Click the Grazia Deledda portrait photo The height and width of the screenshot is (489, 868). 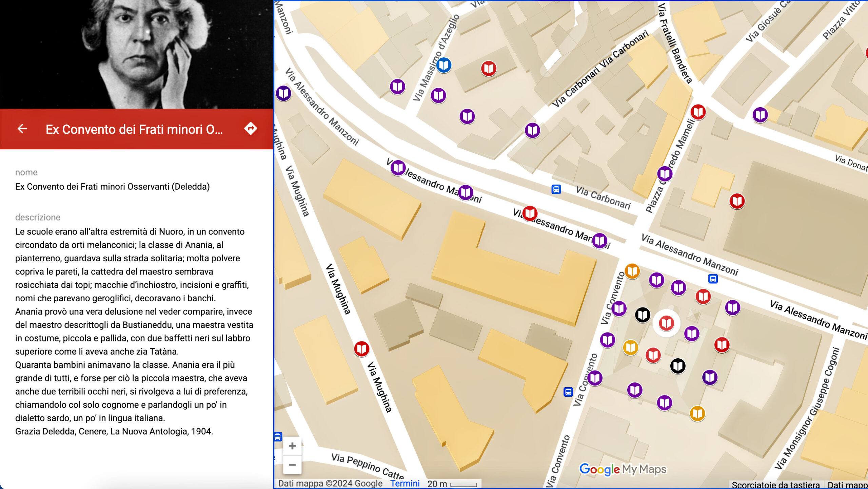136,54
